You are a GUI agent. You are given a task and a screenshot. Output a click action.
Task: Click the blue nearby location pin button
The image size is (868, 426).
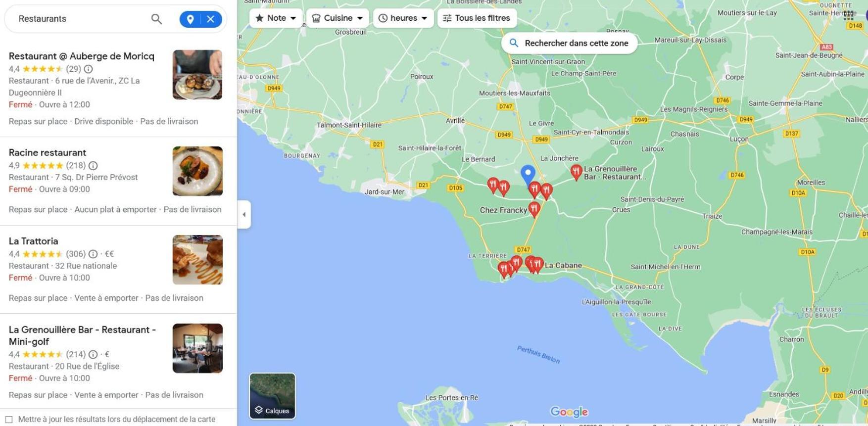pos(190,19)
